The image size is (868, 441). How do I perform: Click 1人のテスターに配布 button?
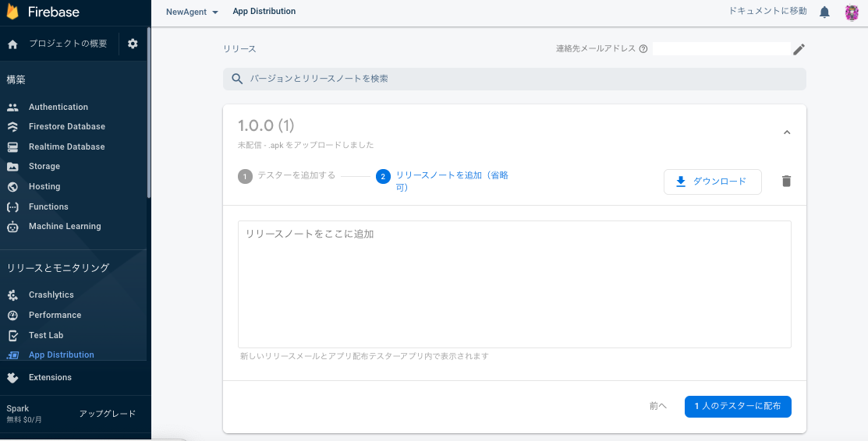(737, 406)
